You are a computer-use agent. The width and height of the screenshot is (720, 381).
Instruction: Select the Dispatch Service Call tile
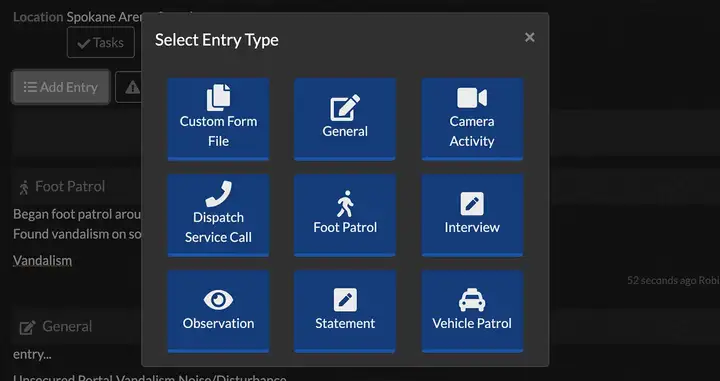tap(218, 215)
